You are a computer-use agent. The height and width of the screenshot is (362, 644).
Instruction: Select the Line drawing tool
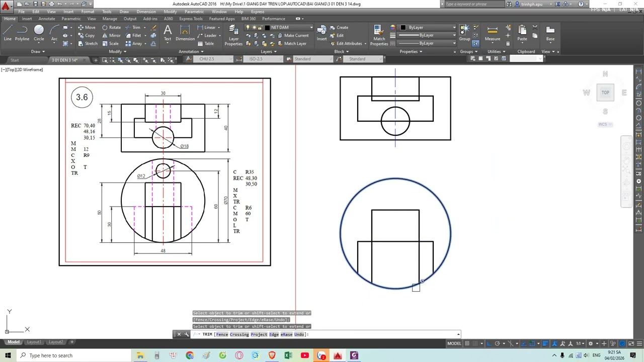pos(8,33)
